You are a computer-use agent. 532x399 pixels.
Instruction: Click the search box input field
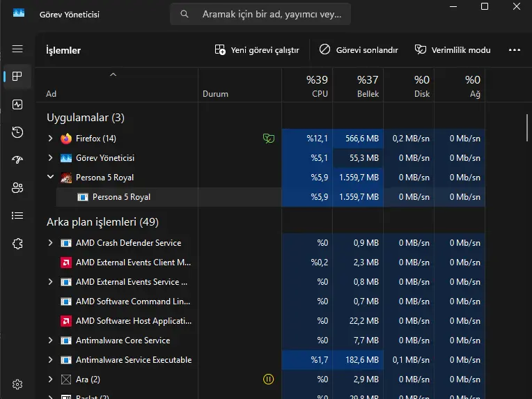coord(260,14)
